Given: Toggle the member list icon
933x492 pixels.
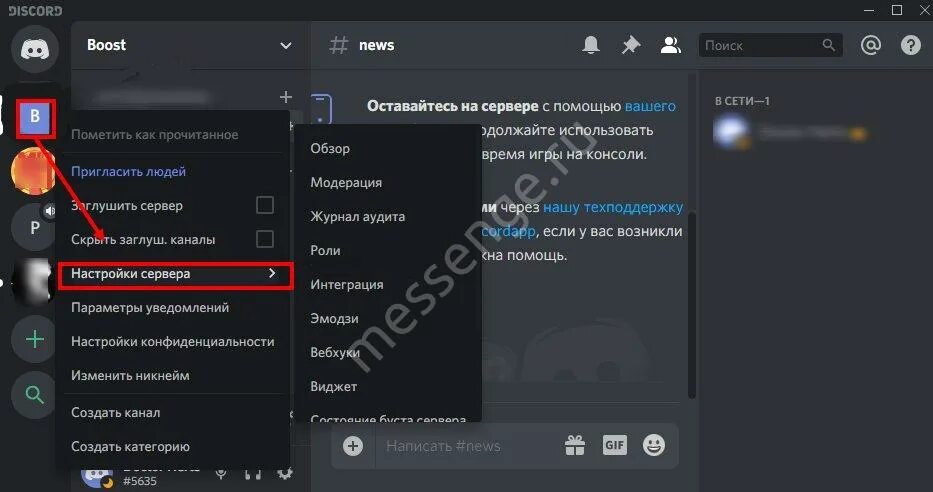Looking at the screenshot, I should click(x=671, y=45).
